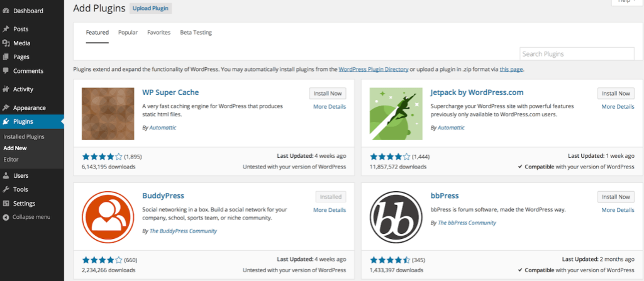Screen dimensions: 644x281
Task: Open Dashboard menu item
Action: pyautogui.click(x=31, y=11)
